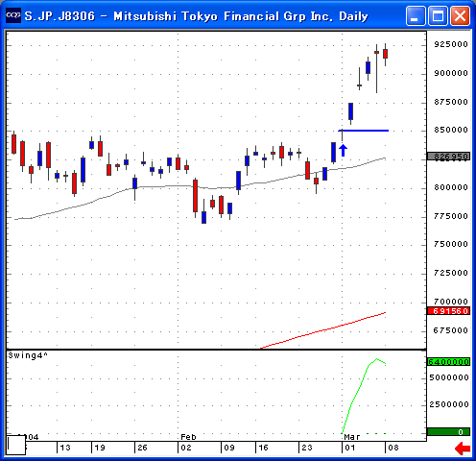The height and width of the screenshot is (461, 476).
Task: Click date 01 on time axis
Action: 350,448
